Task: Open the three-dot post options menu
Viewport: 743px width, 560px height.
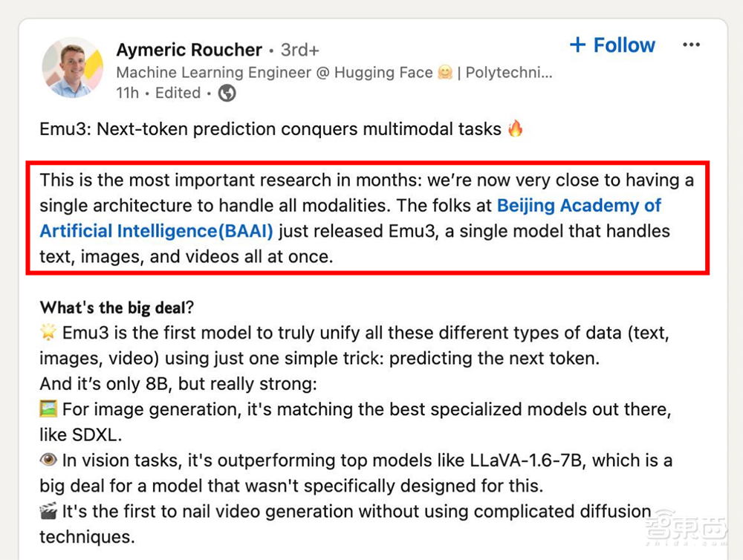Action: [691, 45]
